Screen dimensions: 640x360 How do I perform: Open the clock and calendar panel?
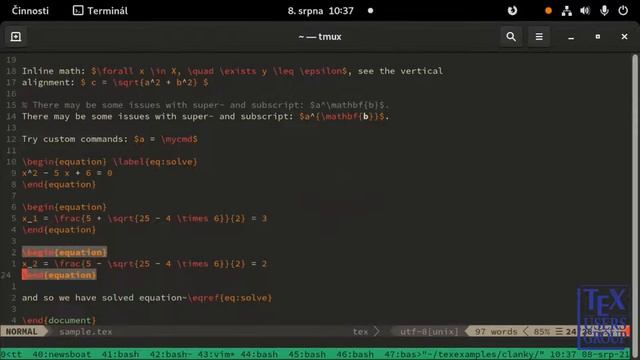pos(320,11)
